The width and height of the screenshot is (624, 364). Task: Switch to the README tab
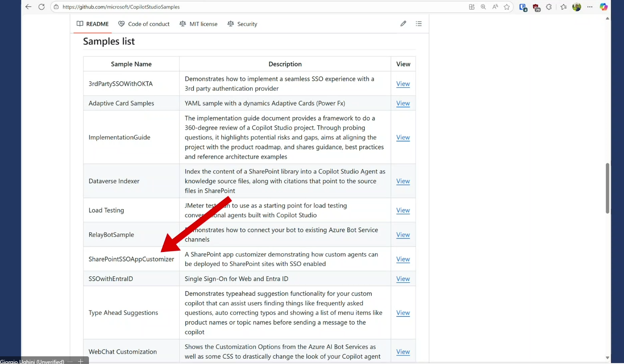point(93,24)
